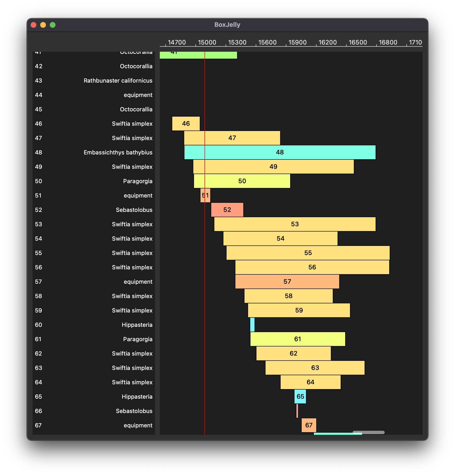Select the orange equipment bar 57
This screenshot has height=476, width=455.
coord(287,282)
